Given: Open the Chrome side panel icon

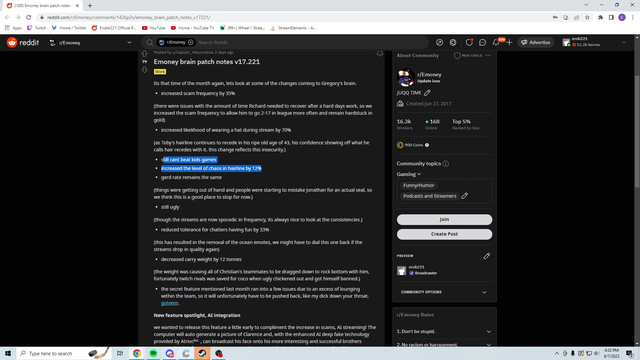Looking at the screenshot, I should [x=611, y=17].
